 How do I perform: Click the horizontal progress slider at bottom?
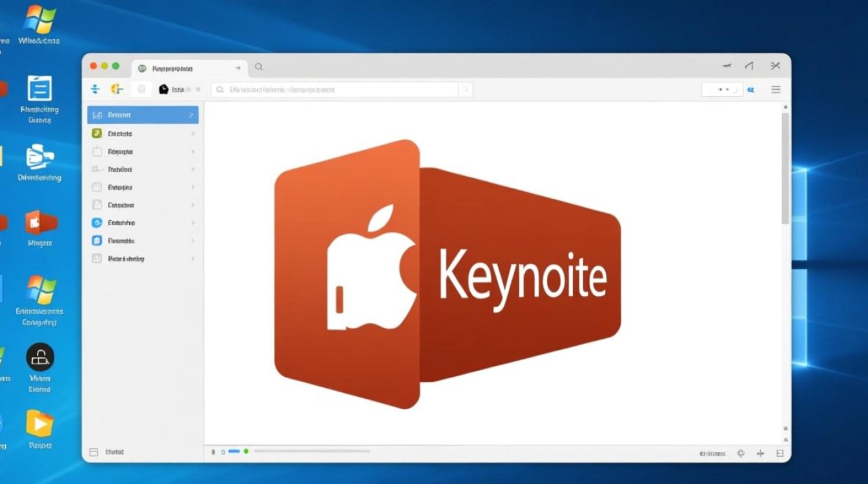click(311, 451)
